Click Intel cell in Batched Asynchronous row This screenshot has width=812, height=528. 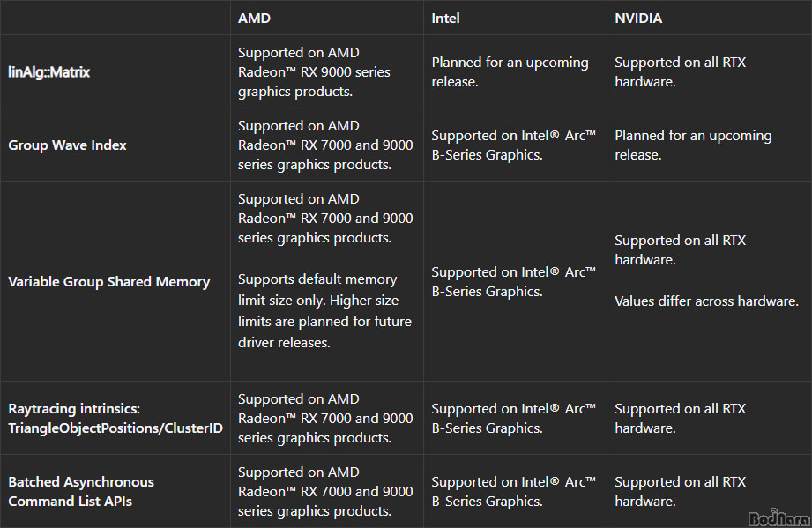point(513,492)
